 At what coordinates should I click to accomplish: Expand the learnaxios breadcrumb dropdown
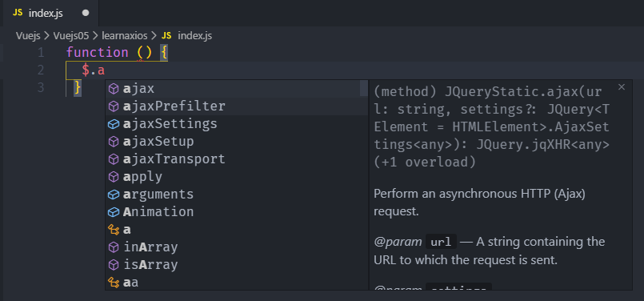(125, 36)
